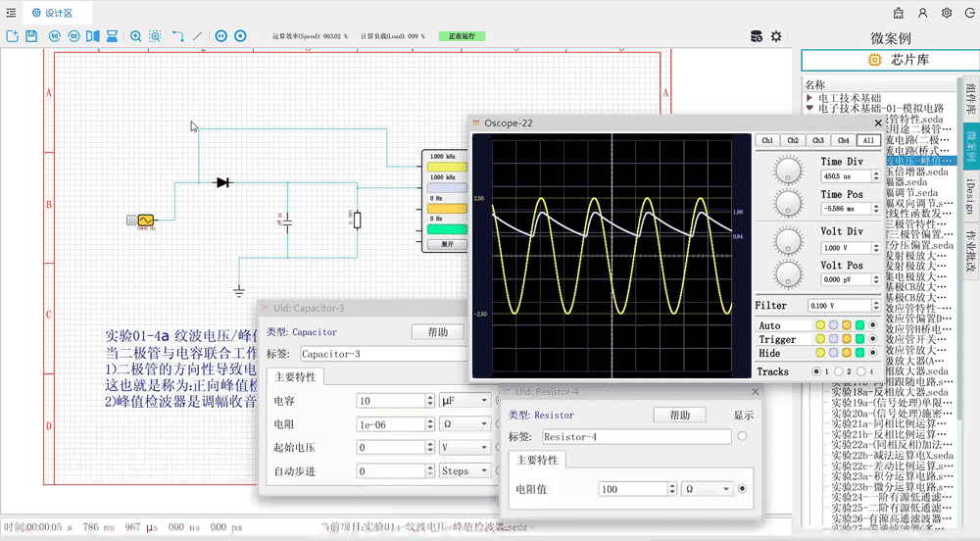Screen dimensions: 980x541
Task: Stop the running simulation
Action: point(240,36)
